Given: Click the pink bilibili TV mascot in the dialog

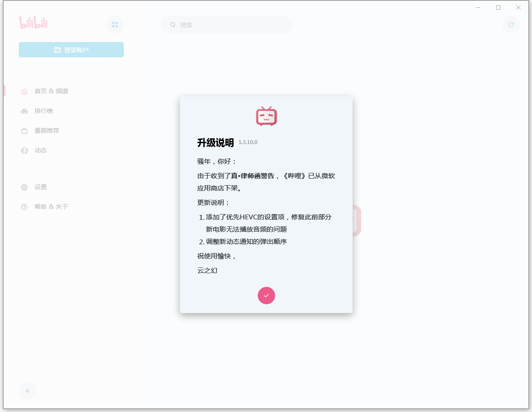Looking at the screenshot, I should [x=266, y=116].
